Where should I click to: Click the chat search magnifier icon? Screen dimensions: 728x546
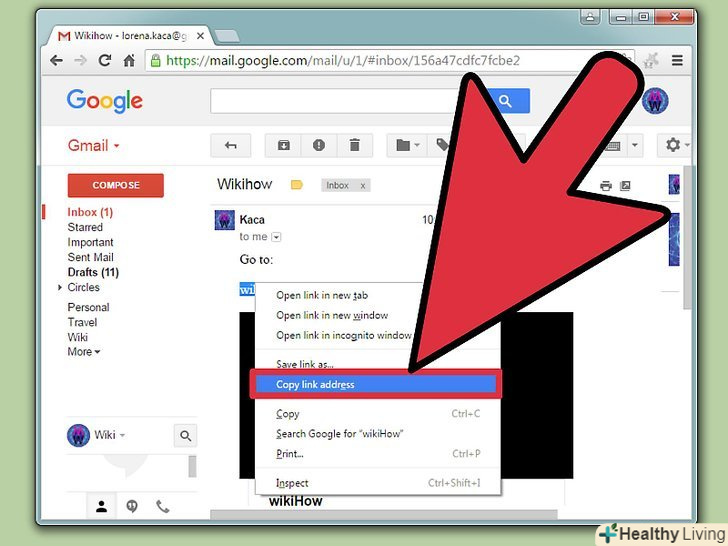coord(185,436)
